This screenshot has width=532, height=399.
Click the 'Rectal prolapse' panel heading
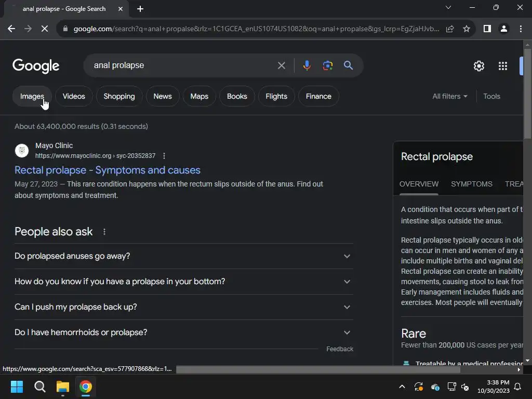click(436, 157)
